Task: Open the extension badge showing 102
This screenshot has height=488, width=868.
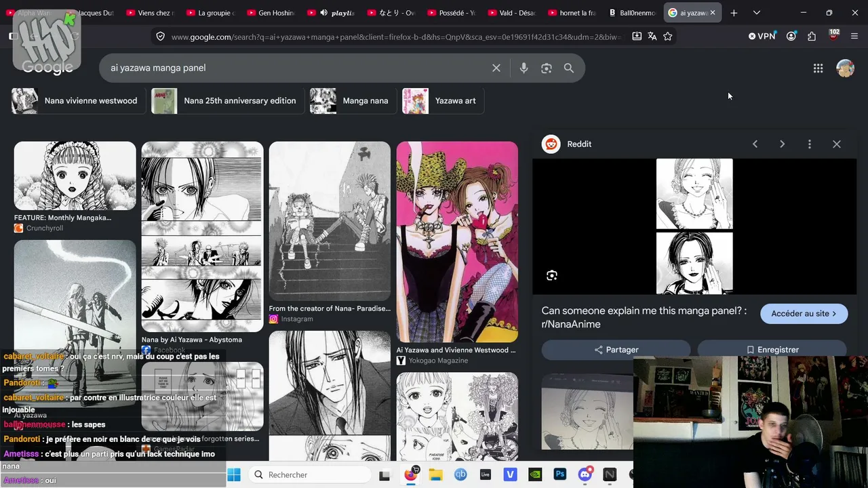Action: click(833, 35)
